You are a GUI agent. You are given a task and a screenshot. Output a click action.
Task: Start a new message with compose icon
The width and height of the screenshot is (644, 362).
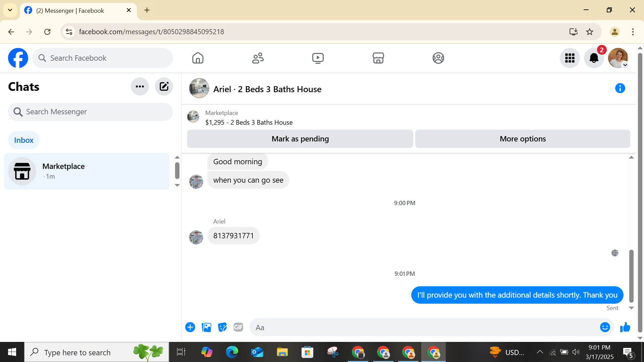164,86
